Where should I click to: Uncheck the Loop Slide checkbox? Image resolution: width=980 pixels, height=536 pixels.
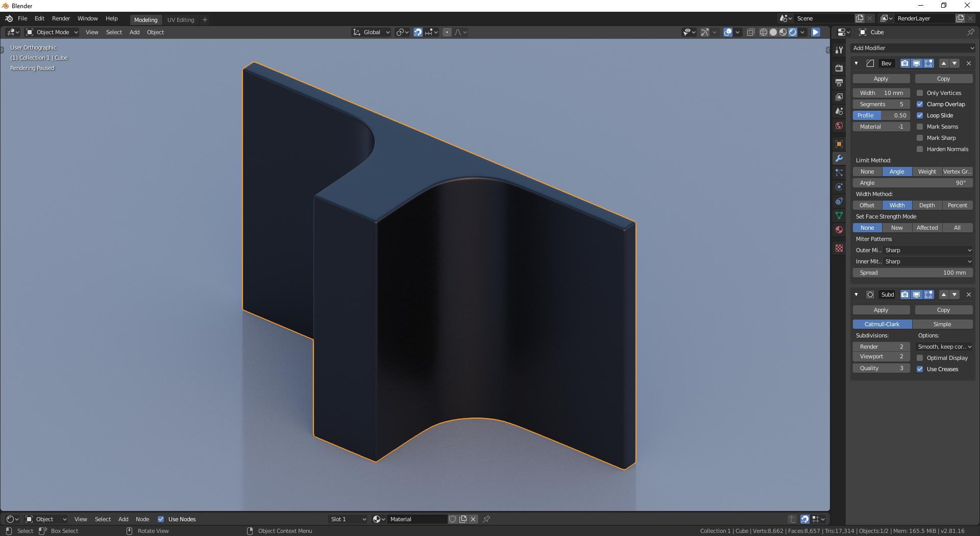click(x=920, y=115)
